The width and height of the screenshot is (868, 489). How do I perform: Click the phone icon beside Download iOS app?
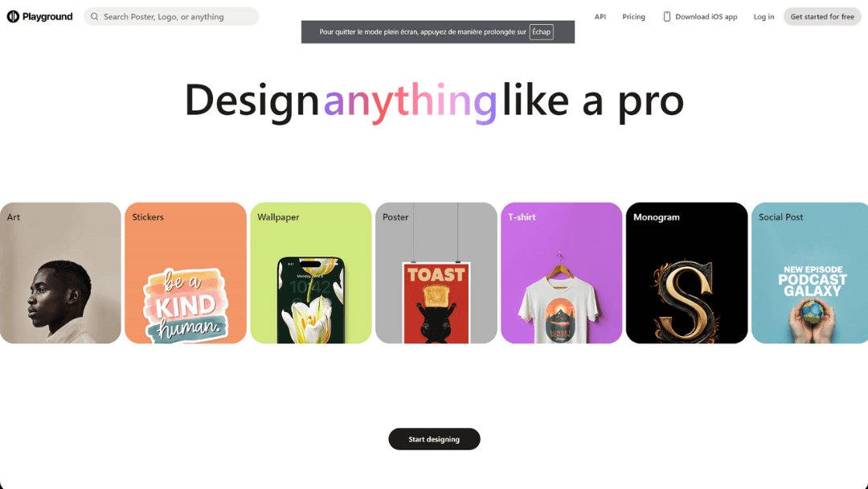pos(666,17)
